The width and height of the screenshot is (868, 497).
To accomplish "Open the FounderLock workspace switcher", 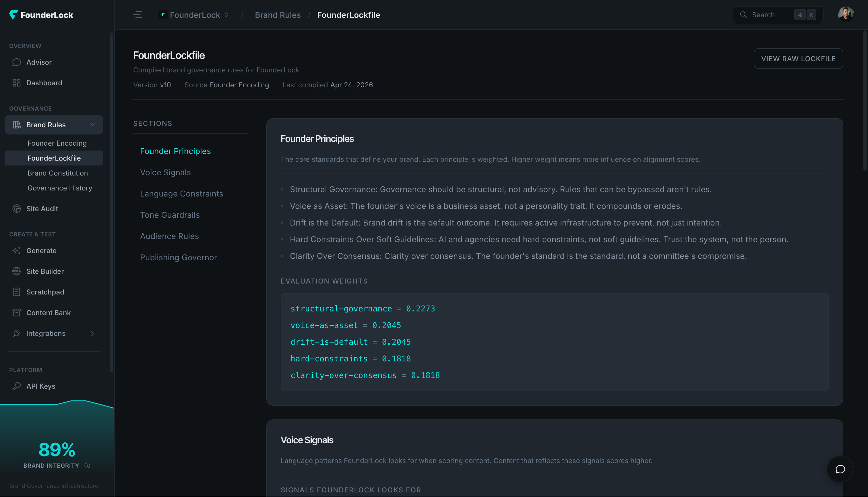I will pyautogui.click(x=194, y=15).
